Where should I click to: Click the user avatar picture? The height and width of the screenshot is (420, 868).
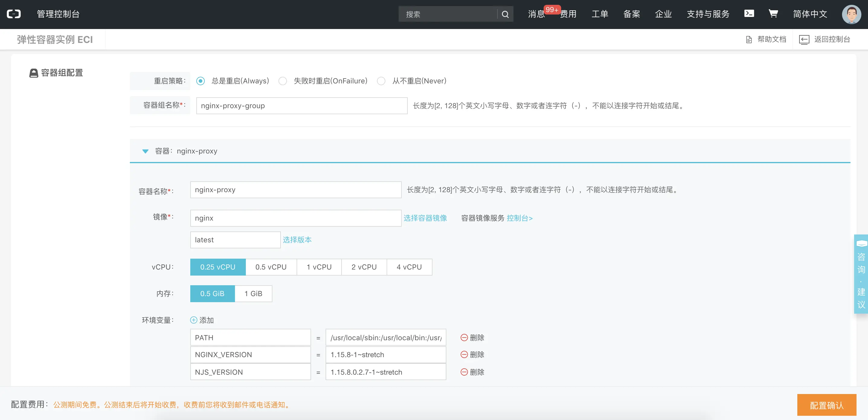851,14
